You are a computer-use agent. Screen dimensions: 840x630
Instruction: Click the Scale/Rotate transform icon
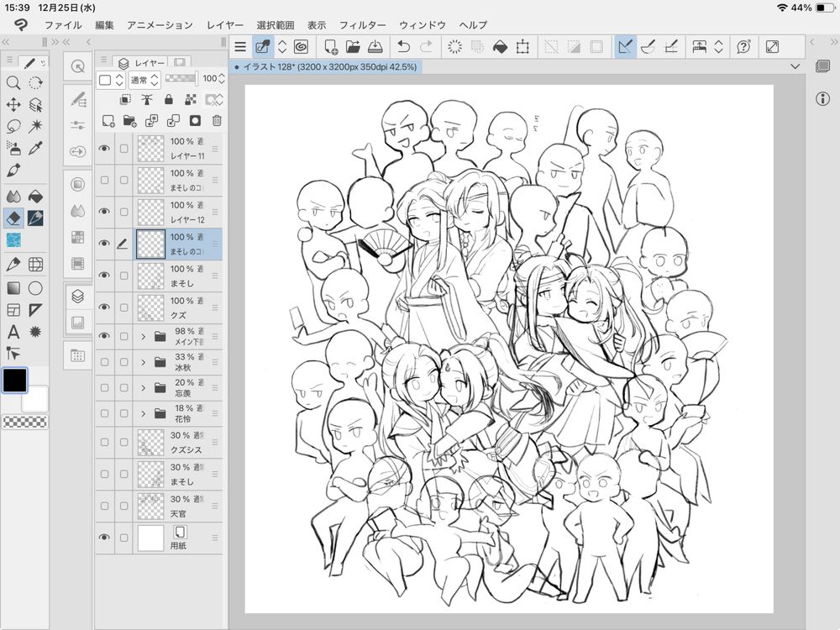click(x=522, y=47)
